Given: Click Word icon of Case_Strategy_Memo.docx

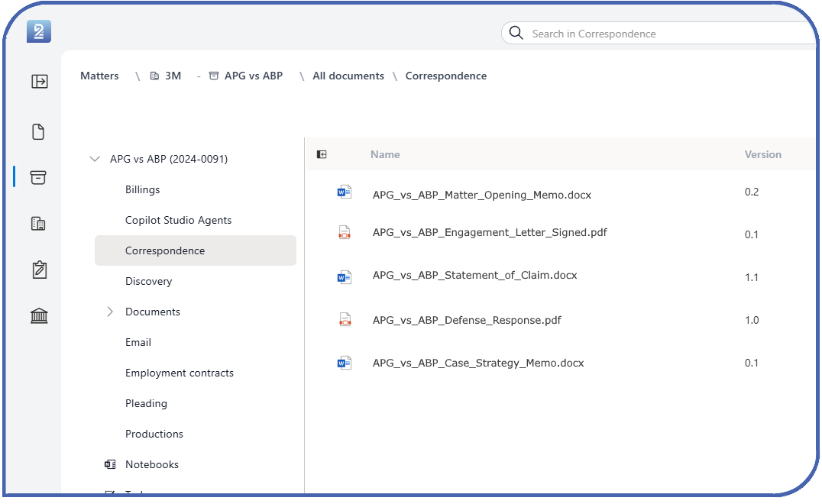Looking at the screenshot, I should pos(345,363).
